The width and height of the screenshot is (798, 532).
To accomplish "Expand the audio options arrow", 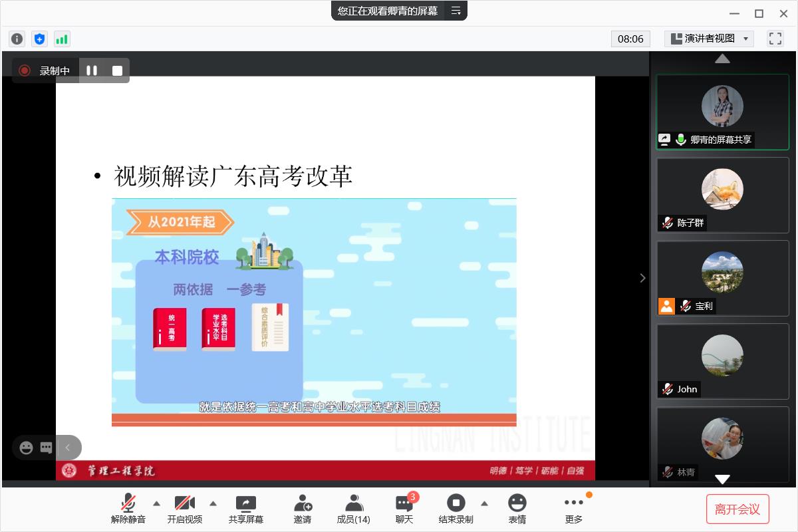I will pyautogui.click(x=157, y=503).
